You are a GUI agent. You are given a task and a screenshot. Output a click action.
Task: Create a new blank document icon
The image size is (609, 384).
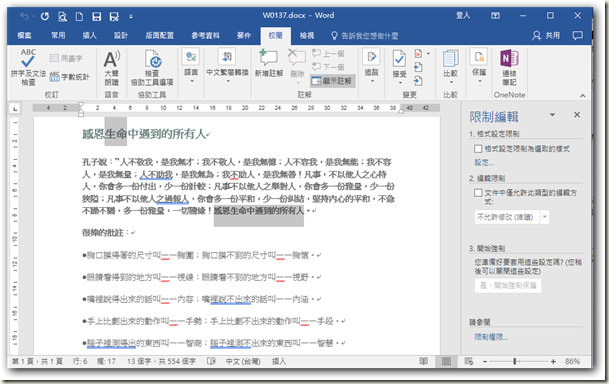(x=79, y=16)
